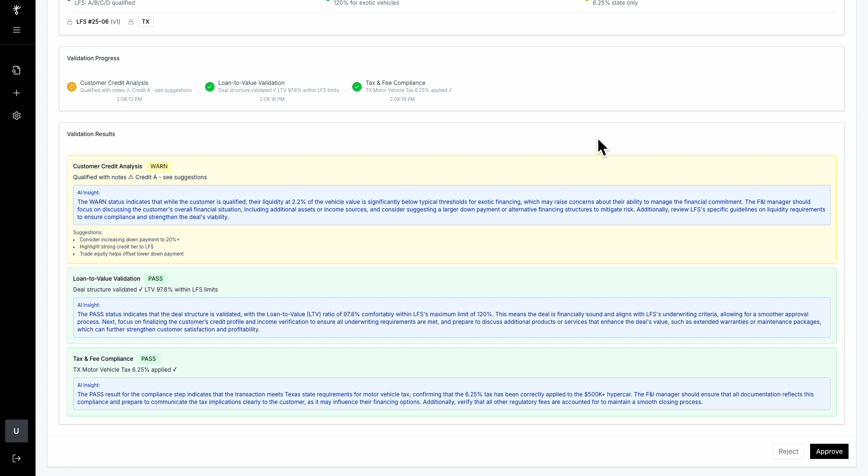Image resolution: width=868 pixels, height=476 pixels.
Task: Click suggestion 'Consider increasing down payment to 20%+'
Action: click(x=130, y=240)
